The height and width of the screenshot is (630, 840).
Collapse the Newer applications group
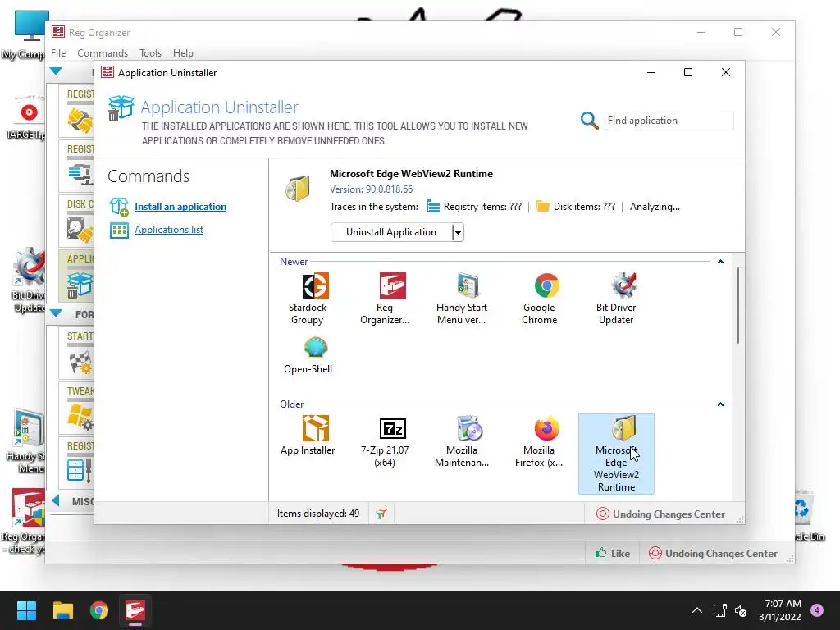pyautogui.click(x=720, y=262)
